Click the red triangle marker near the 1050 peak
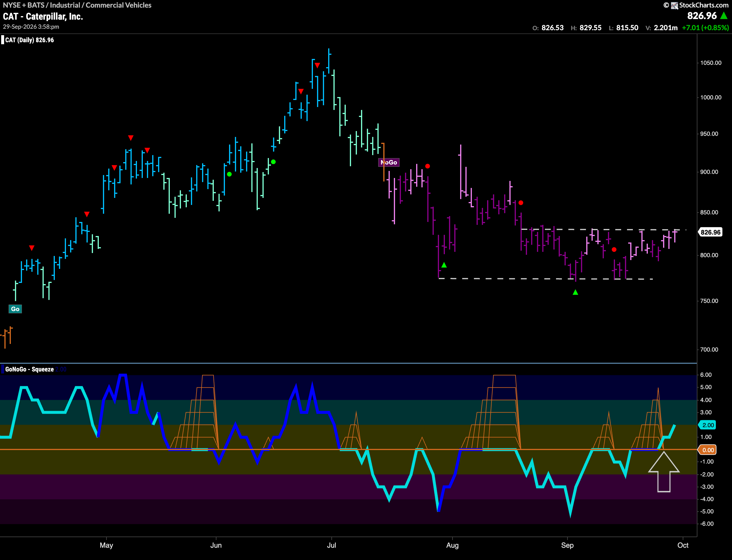This screenshot has width=732, height=560. point(317,65)
